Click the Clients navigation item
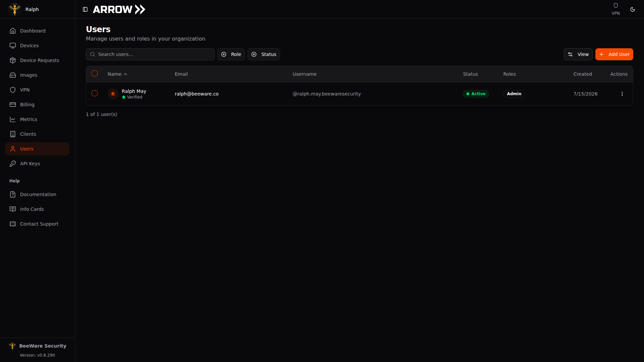The height and width of the screenshot is (362, 644). coord(37,134)
